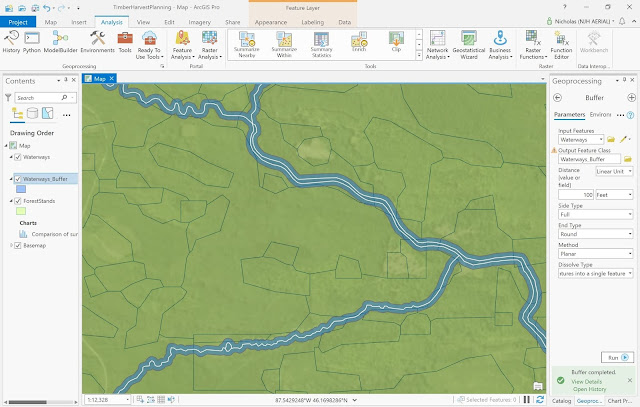The image size is (640, 407).
Task: Pause map drawing
Action: coord(527,400)
